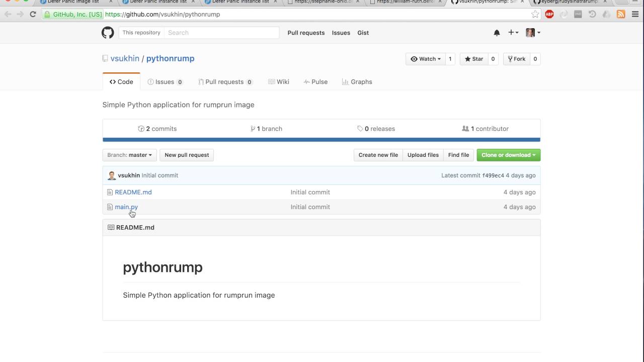Viewport: 644px width, 362px height.
Task: Open the user avatar menu
Action: pos(533,33)
